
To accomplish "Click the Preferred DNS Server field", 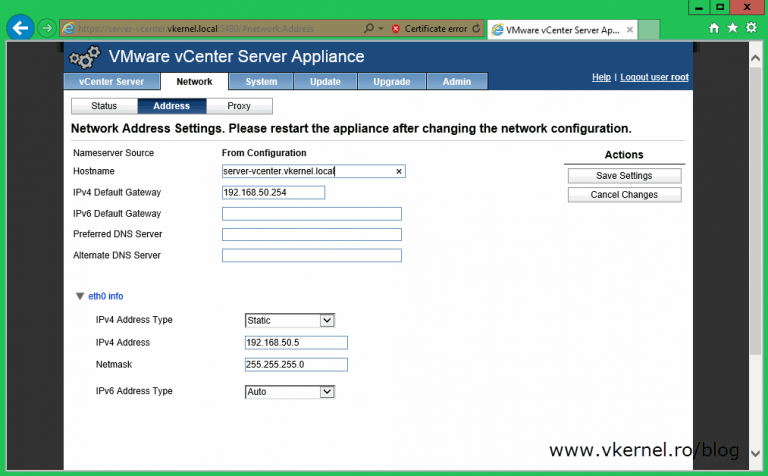I will point(312,235).
